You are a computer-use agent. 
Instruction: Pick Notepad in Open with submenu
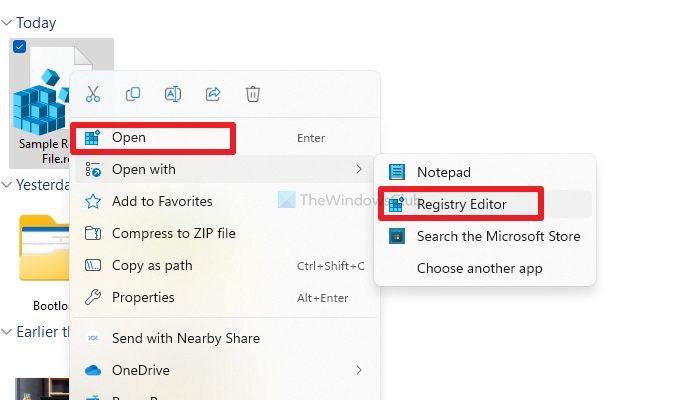point(485,172)
